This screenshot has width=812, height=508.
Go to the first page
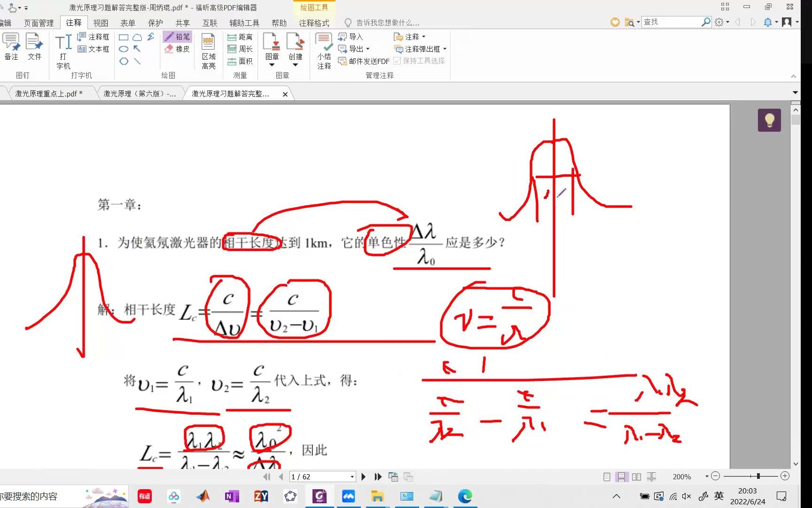[x=267, y=476]
